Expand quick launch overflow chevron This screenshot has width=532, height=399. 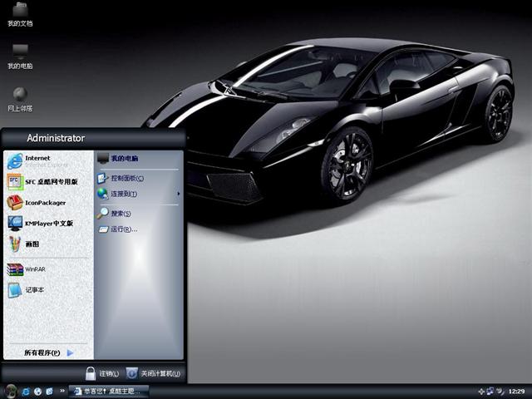click(62, 391)
